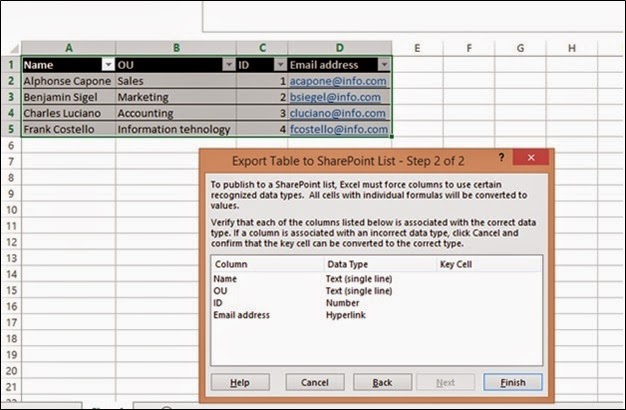Click the Information tehnology cell

tap(176, 129)
